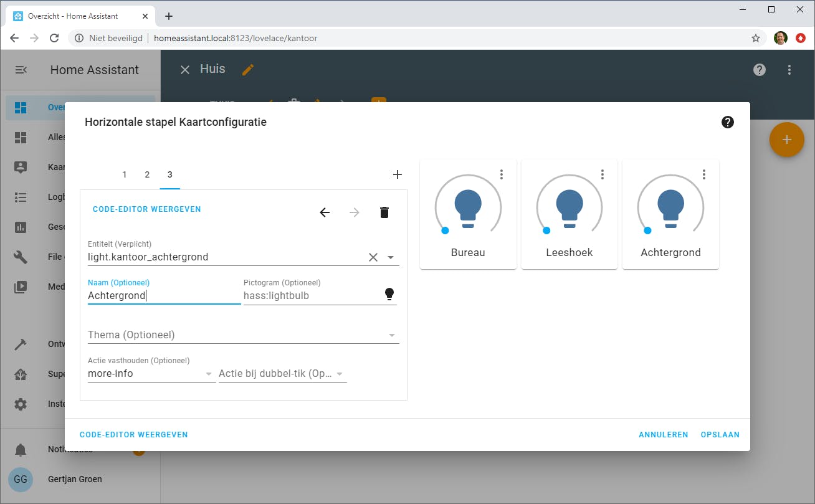The width and height of the screenshot is (815, 504).
Task: View site info for Niet beveiligd
Action: [x=110, y=38]
